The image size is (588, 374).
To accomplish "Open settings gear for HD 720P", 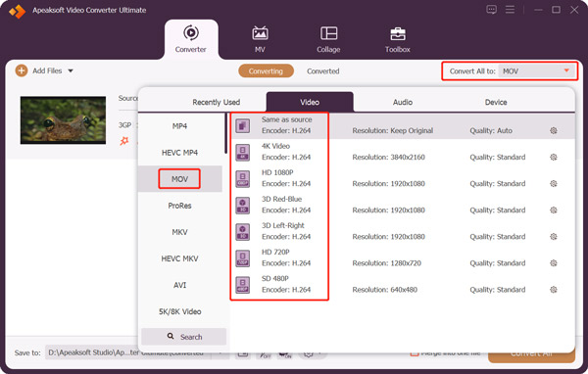I will coord(554,263).
